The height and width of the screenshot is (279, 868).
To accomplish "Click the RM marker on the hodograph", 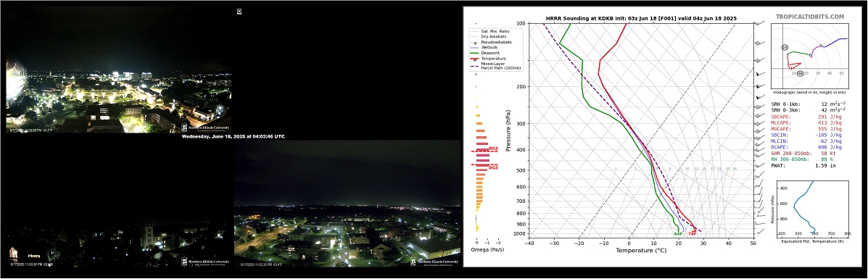I will pyautogui.click(x=800, y=73).
